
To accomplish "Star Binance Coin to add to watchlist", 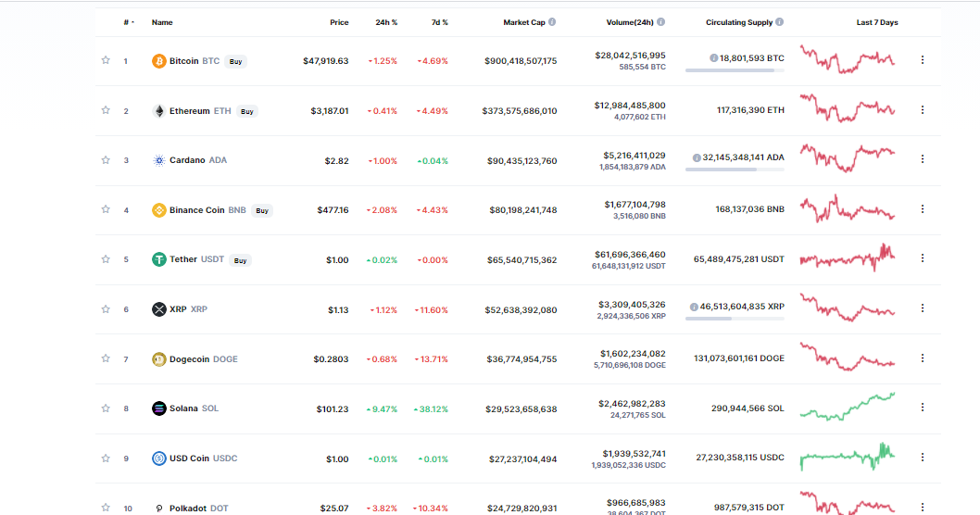I will pos(106,209).
